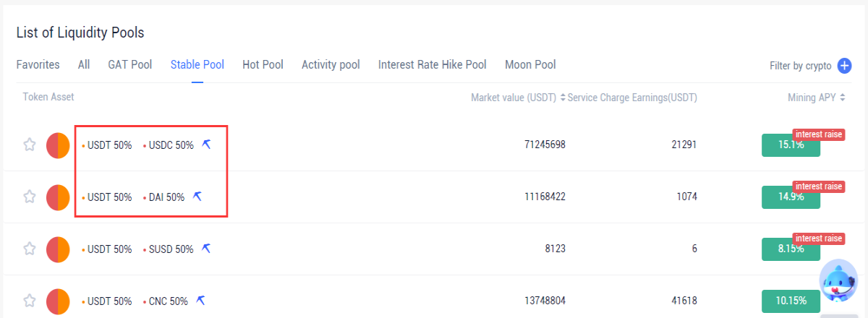Image resolution: width=868 pixels, height=318 pixels.
Task: Toggle favorite star on USDT/SUSD pool
Action: coord(30,249)
